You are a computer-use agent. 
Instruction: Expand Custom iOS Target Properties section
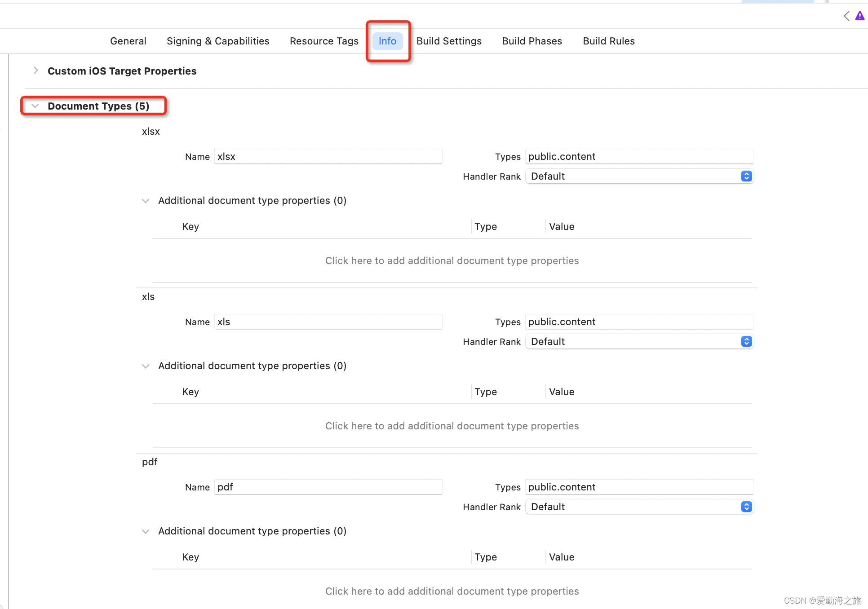click(x=36, y=71)
